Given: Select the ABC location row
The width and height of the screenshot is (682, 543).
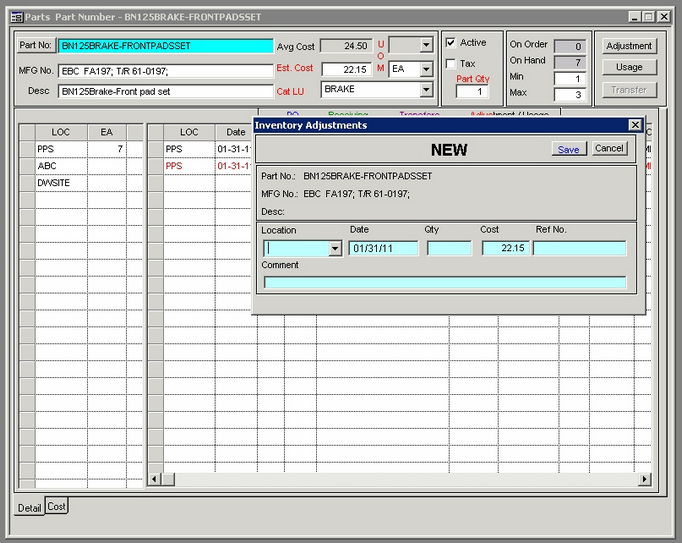Looking at the screenshot, I should pos(60,166).
